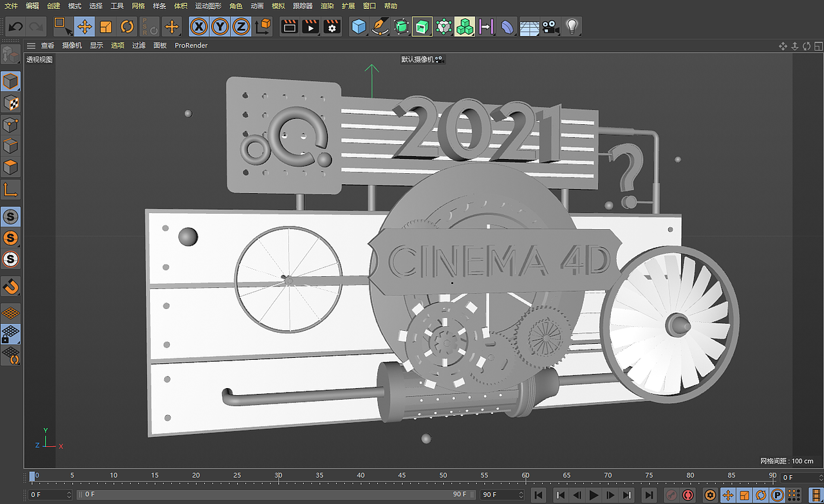Add a Camera object
824x504 pixels.
[x=550, y=26]
